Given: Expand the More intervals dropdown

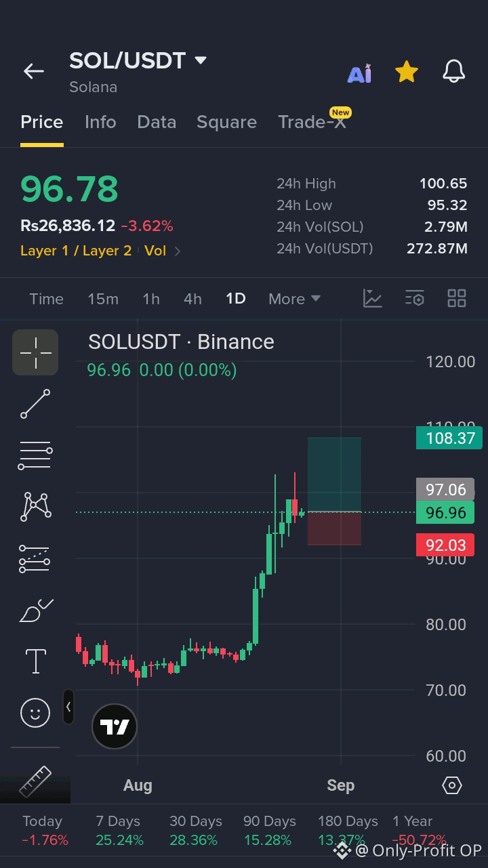Looking at the screenshot, I should tap(294, 299).
